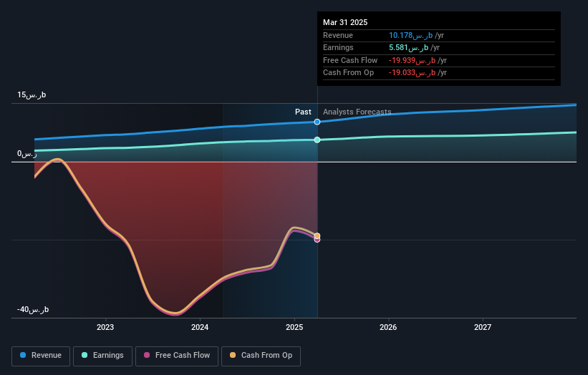Viewport: 588px width, 375px height.
Task: Click the Revenue data point on Mar 31 2025
Action: [x=317, y=122]
